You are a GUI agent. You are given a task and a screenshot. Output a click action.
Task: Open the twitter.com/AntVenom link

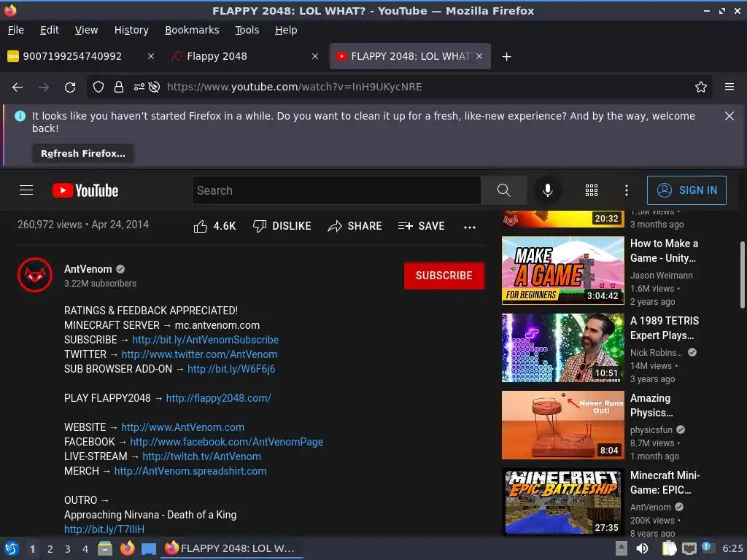coord(199,355)
